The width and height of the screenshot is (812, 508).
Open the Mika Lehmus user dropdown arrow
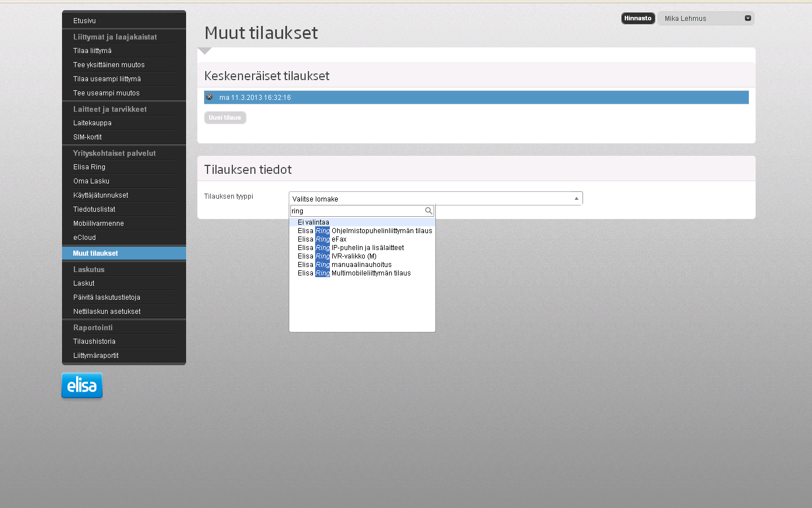coord(748,18)
